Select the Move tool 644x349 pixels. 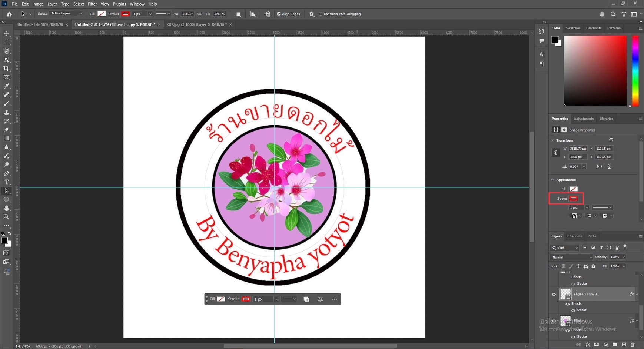tap(6, 34)
